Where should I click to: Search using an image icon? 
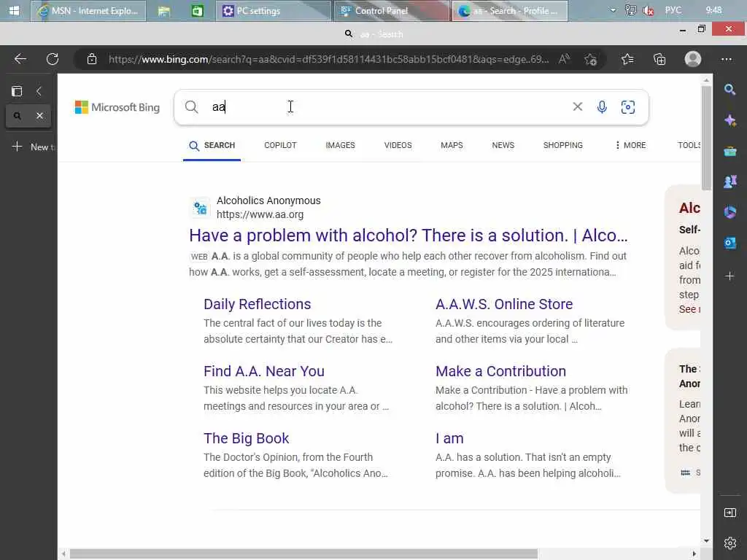tap(628, 107)
